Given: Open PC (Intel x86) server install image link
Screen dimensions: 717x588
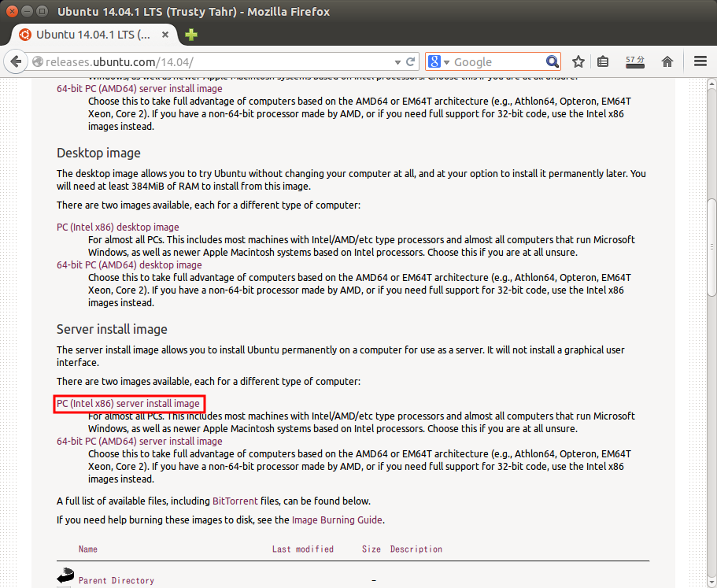Looking at the screenshot, I should pos(128,404).
